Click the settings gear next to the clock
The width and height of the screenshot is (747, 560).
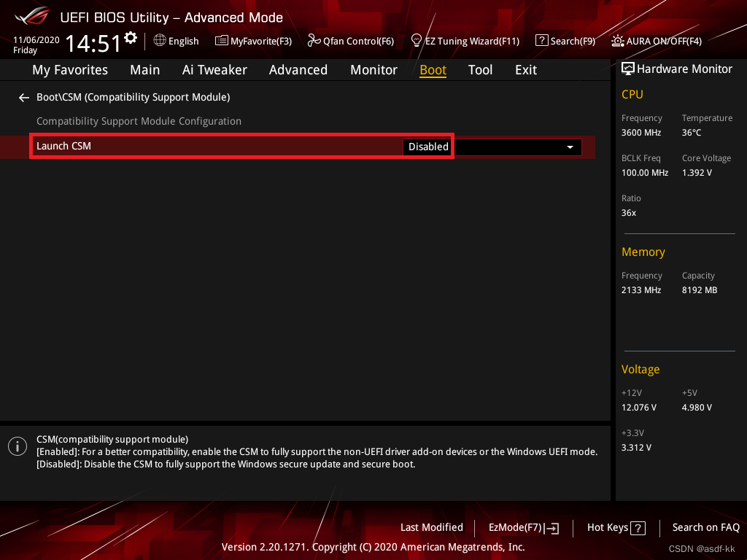131,38
